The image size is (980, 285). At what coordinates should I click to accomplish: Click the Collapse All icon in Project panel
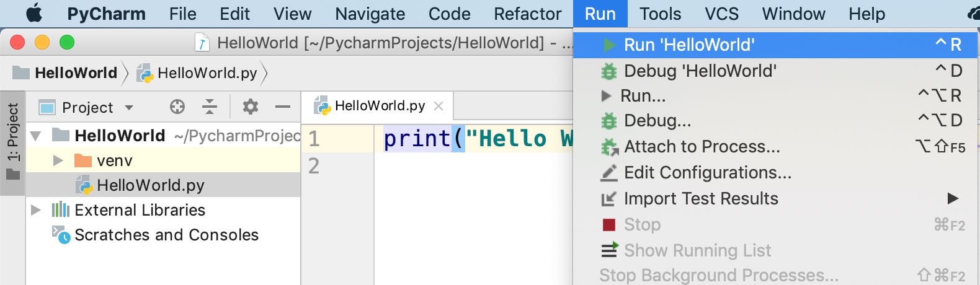pyautogui.click(x=210, y=107)
